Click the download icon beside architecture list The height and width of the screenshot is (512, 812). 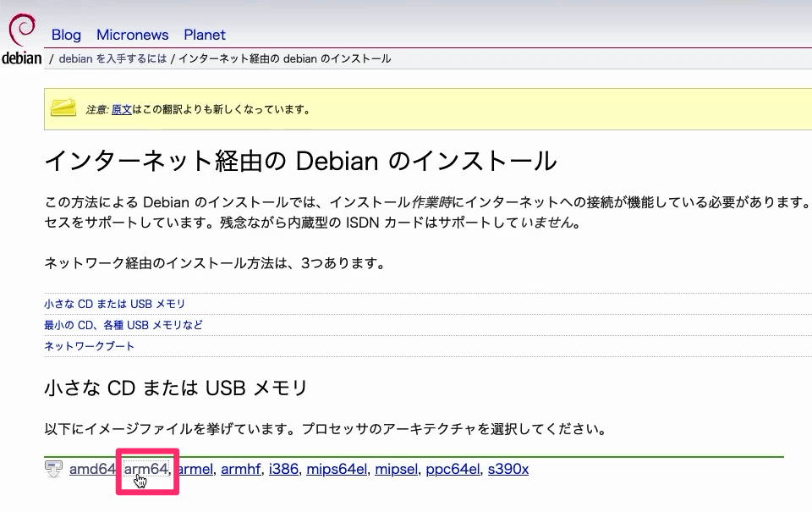point(53,469)
